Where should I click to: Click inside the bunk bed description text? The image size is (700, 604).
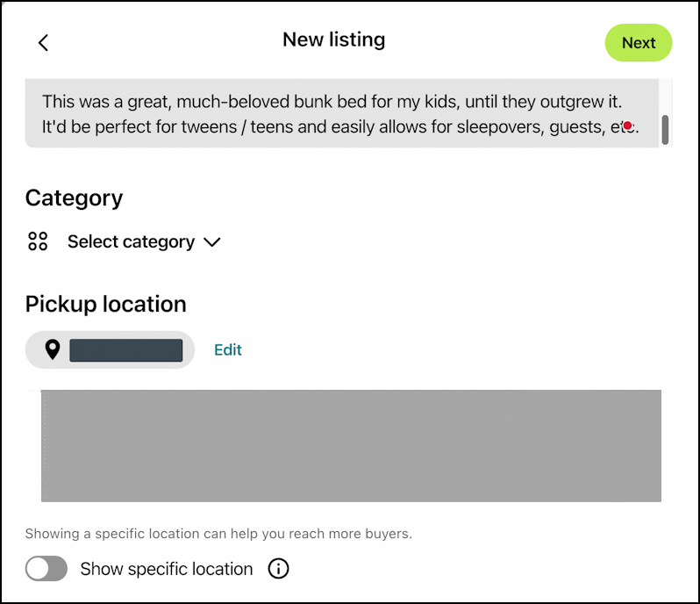tap(332, 114)
